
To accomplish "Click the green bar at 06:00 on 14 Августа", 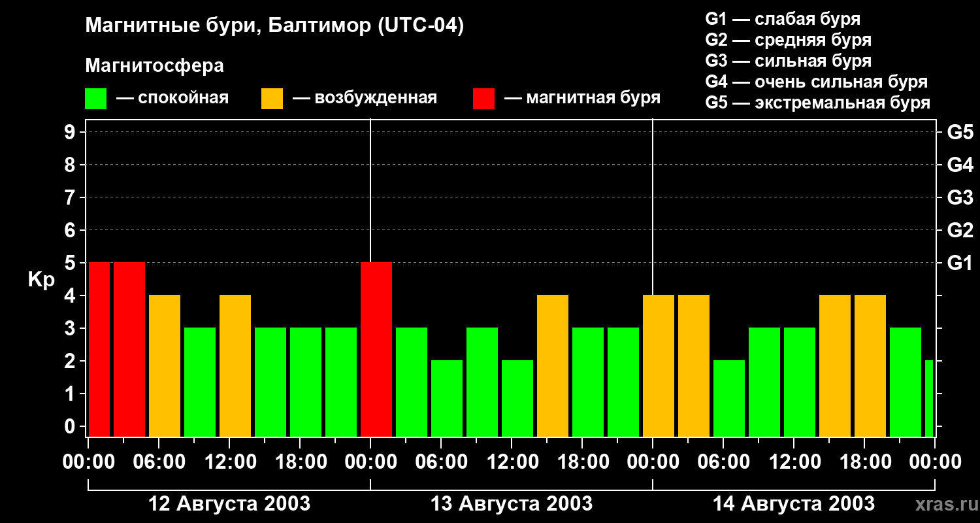I will coord(729,398).
